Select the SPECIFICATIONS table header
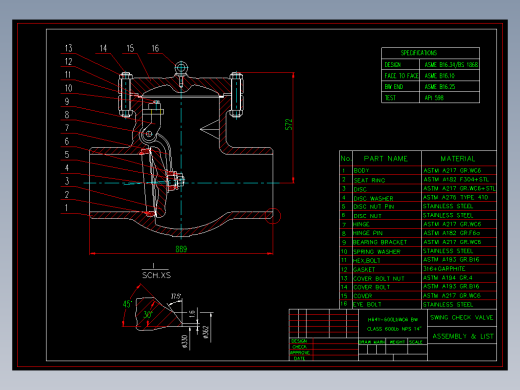The width and height of the screenshot is (520, 390). click(419, 53)
